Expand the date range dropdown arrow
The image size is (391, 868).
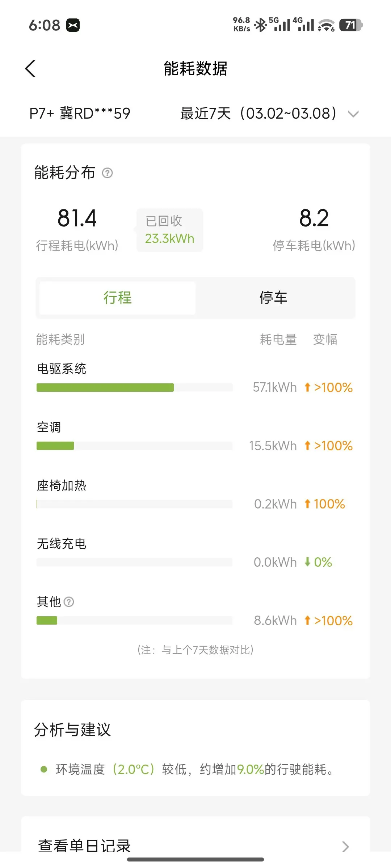pos(353,114)
